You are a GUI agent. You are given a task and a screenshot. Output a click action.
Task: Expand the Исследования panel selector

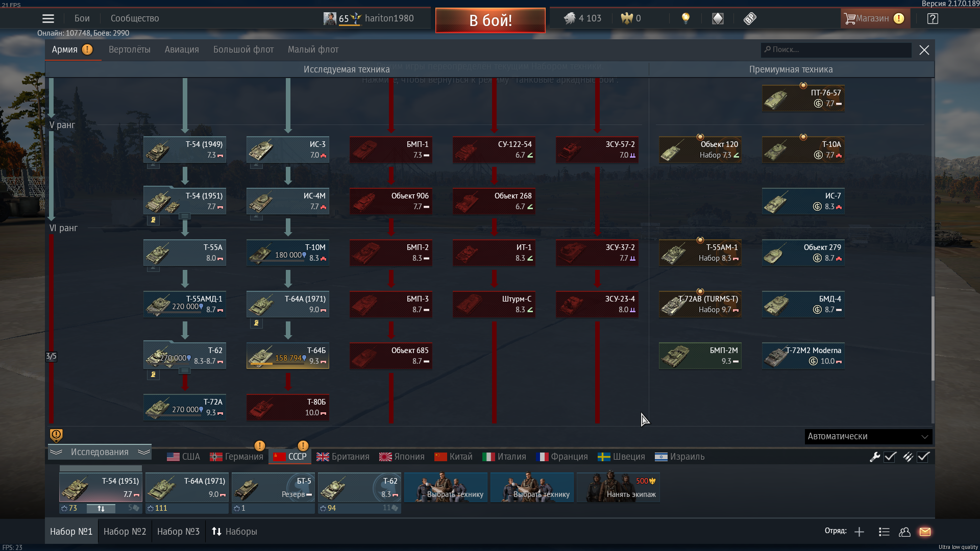coord(100,452)
